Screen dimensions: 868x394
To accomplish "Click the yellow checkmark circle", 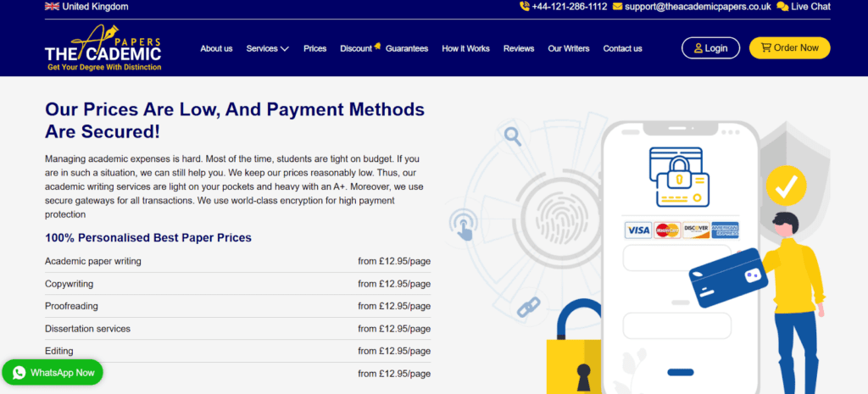I will click(786, 186).
